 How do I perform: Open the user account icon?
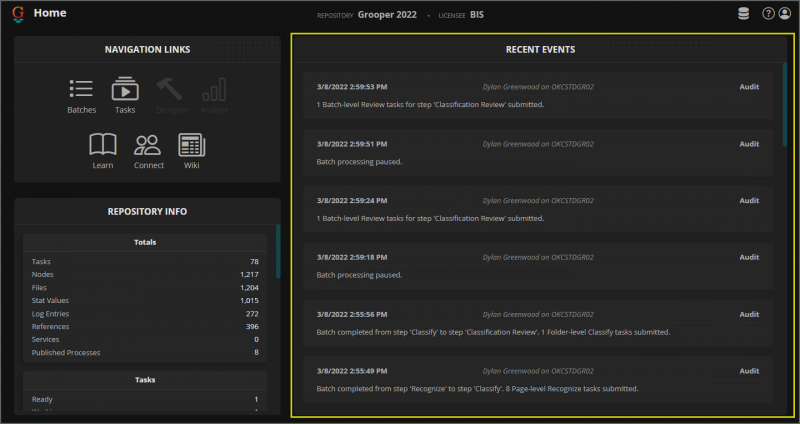(x=785, y=14)
